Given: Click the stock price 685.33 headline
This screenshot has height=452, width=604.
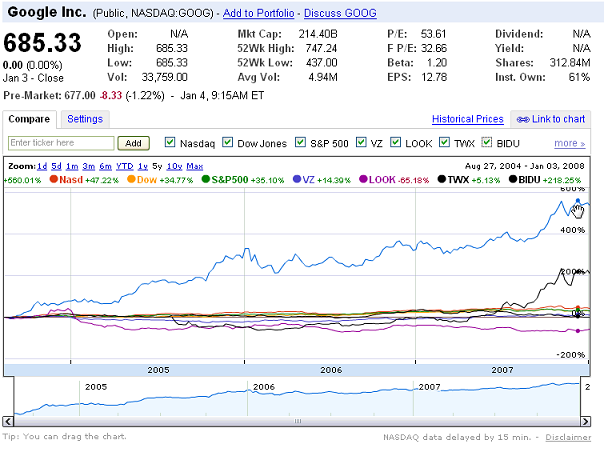Looking at the screenshot, I should (x=42, y=42).
